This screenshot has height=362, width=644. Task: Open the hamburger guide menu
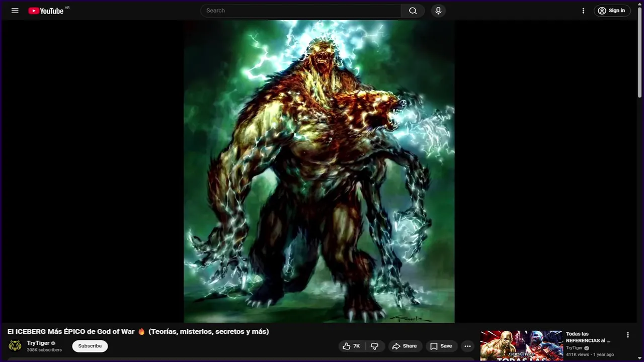(x=15, y=11)
